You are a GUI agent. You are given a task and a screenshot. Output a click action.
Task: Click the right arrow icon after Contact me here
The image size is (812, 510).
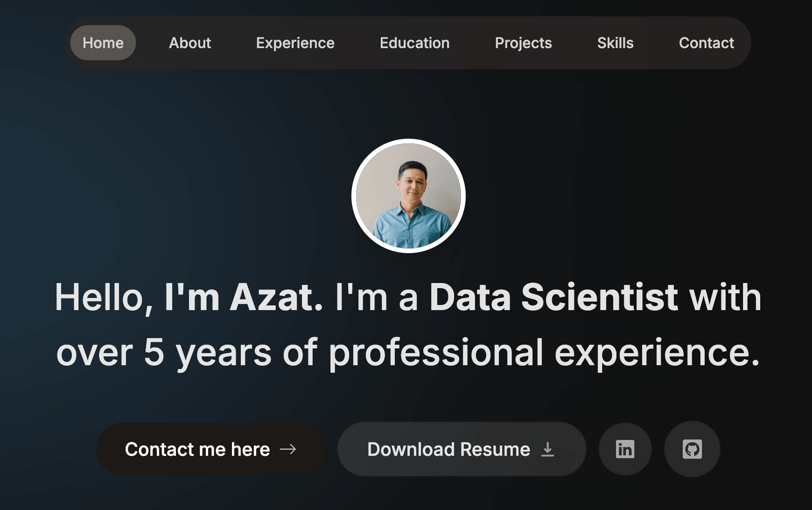click(x=288, y=449)
